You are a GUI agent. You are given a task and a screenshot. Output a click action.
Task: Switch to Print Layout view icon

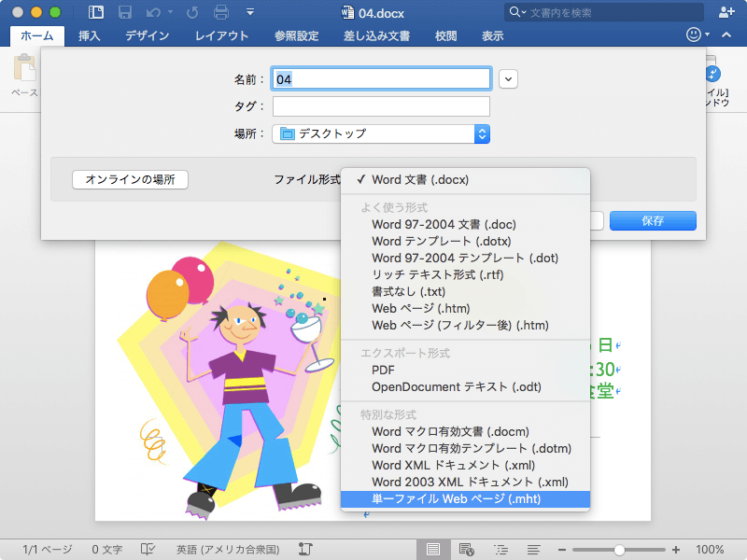click(433, 550)
